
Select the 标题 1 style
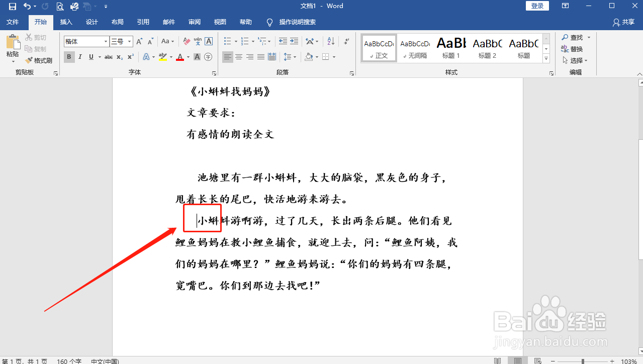pyautogui.click(x=451, y=48)
